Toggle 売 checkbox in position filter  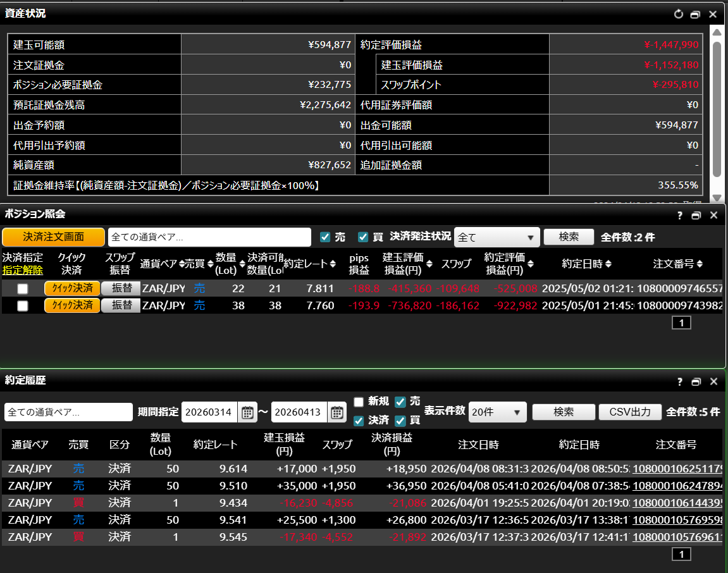(x=326, y=237)
